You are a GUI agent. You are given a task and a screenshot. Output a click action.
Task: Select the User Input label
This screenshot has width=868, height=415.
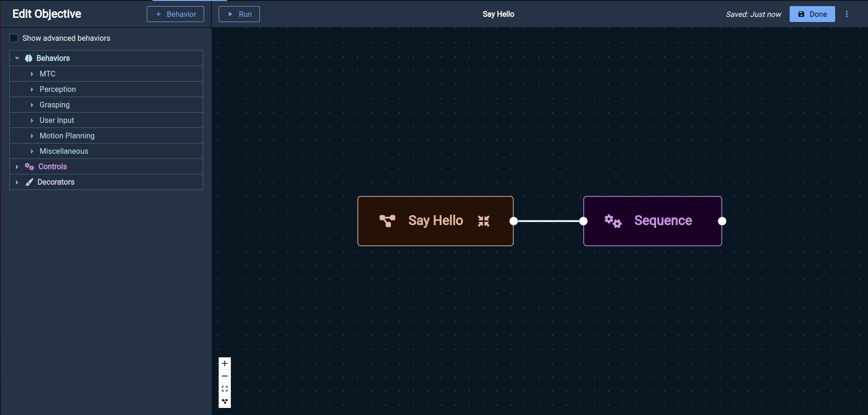point(57,120)
